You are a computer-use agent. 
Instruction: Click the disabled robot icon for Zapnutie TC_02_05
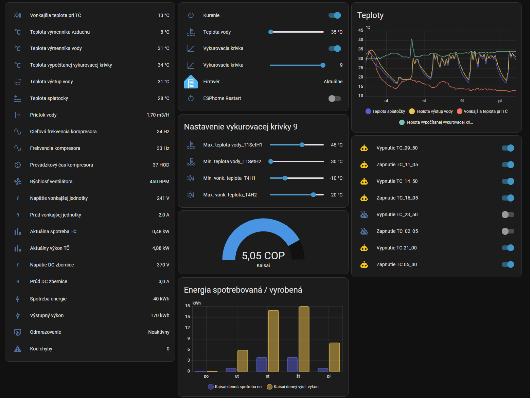click(364, 231)
